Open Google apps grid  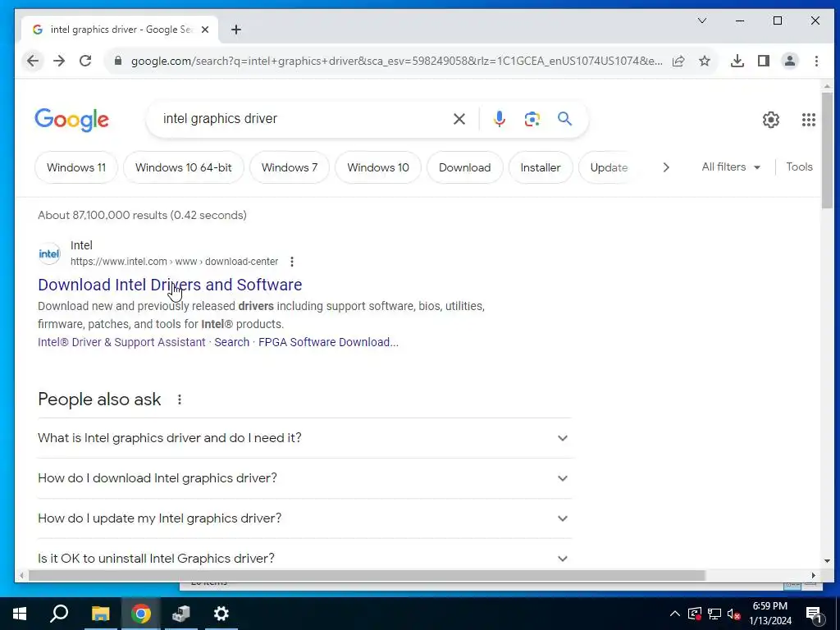pos(808,120)
